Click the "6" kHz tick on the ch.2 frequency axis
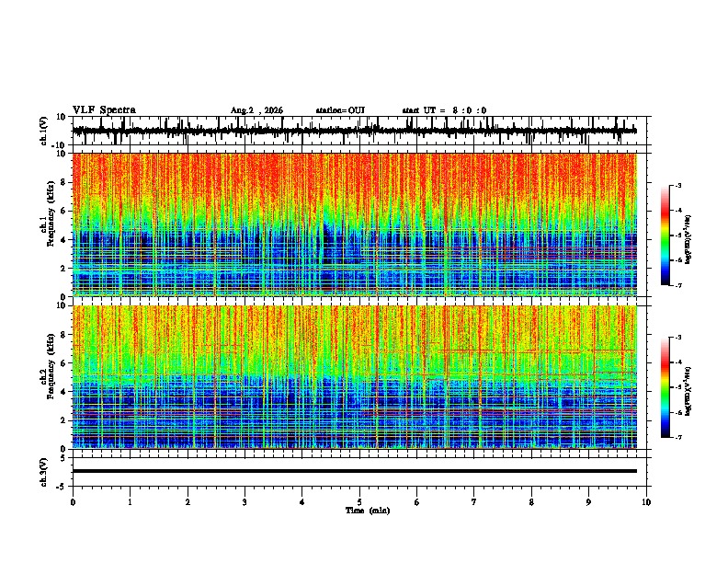Viewport: 728px width, 563px height. 64,362
